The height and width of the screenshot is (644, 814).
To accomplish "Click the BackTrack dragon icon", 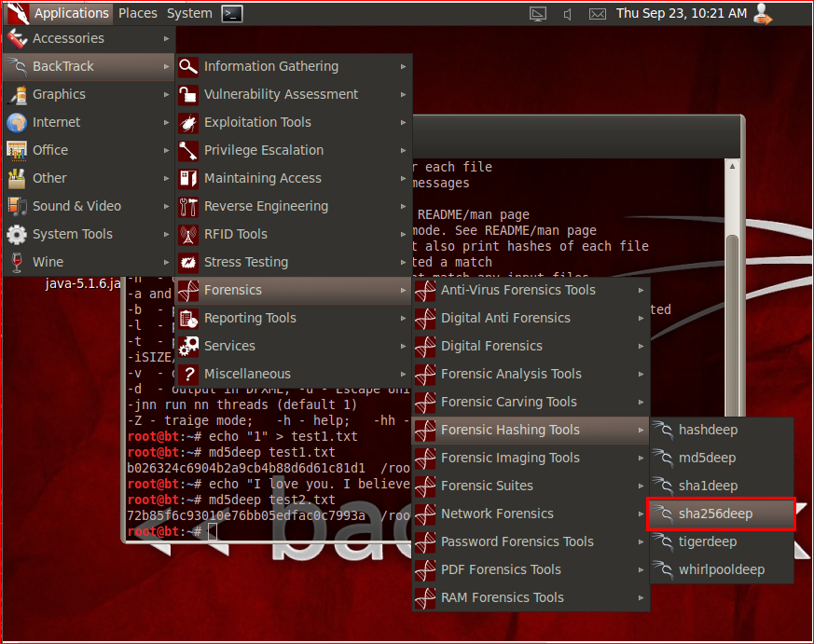I will click(x=17, y=66).
